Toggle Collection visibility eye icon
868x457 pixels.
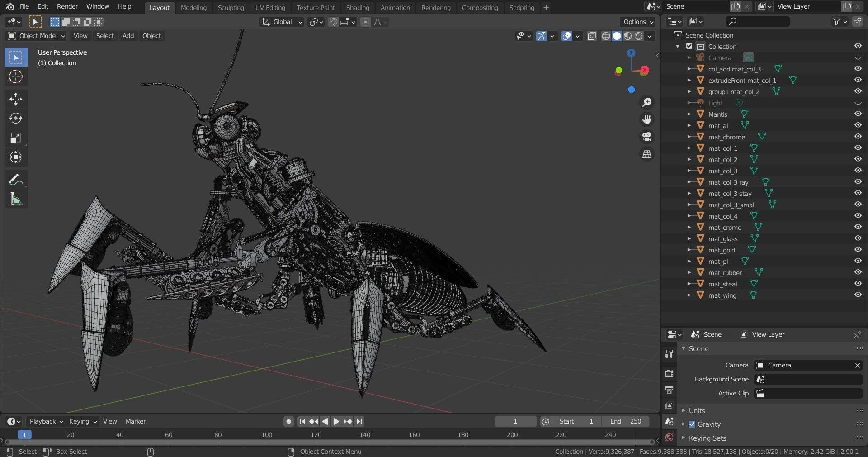coord(858,46)
